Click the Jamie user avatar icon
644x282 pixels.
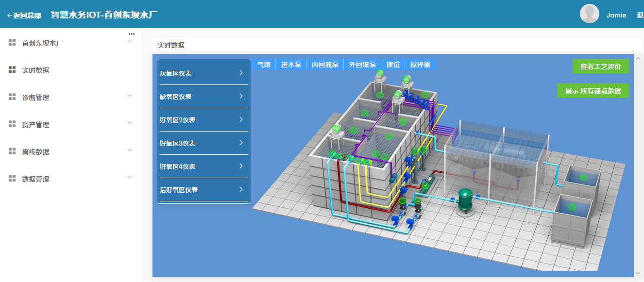point(589,14)
